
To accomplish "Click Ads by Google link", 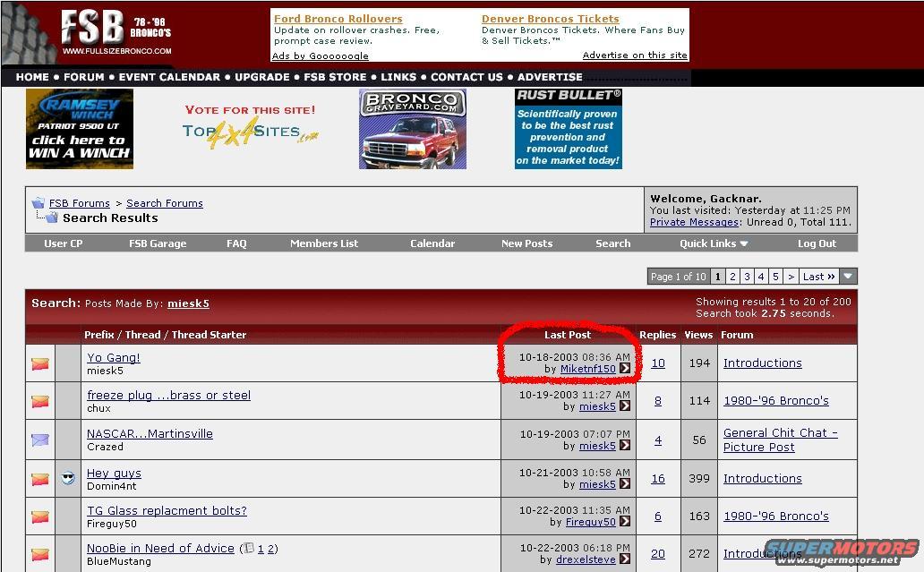I will [320, 55].
